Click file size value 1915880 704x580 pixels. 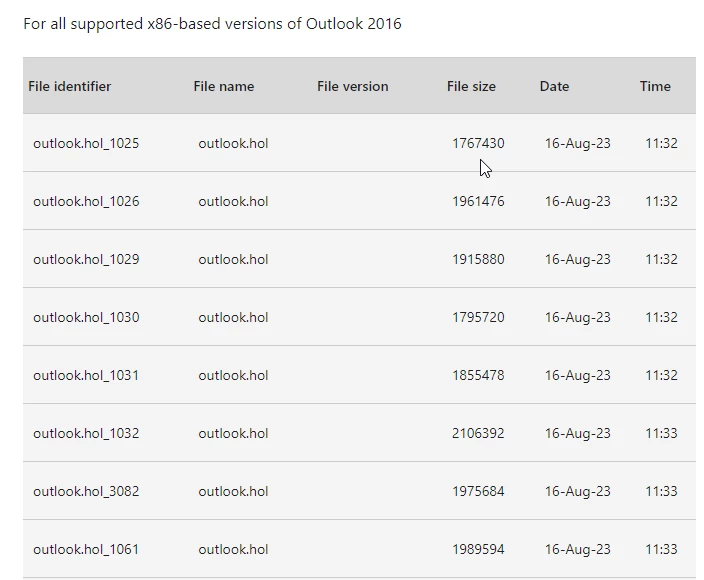(478, 259)
